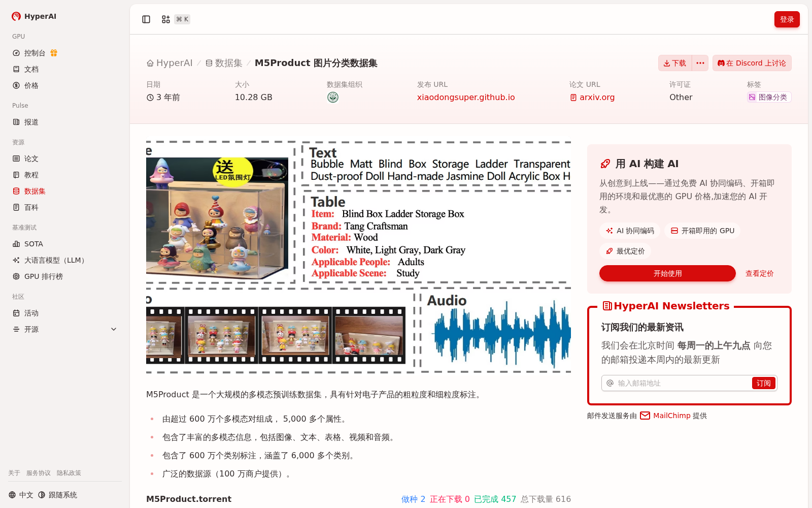Click 在 Discord 上讨论 button
This screenshot has width=812, height=508.
point(752,63)
